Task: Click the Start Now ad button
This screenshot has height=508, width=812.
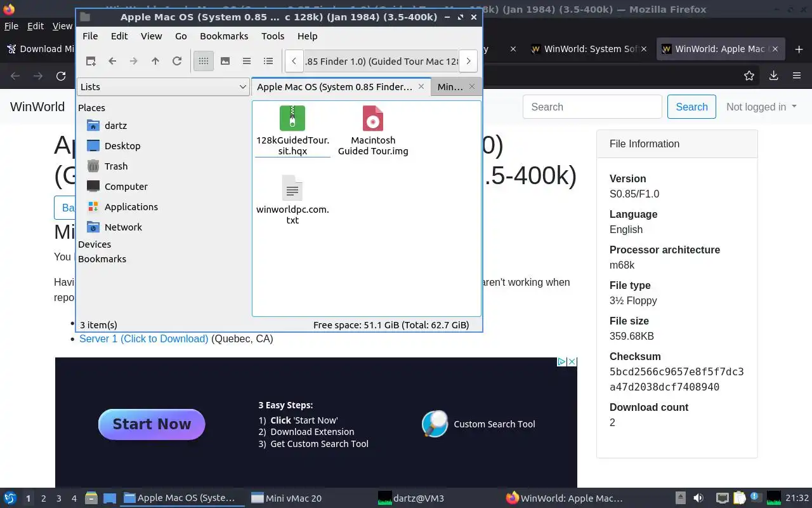Action: click(x=152, y=424)
